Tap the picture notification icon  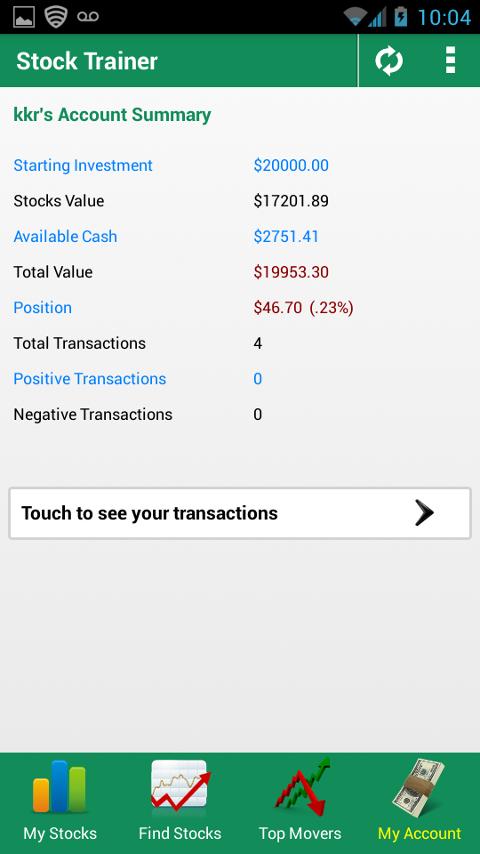pos(23,17)
